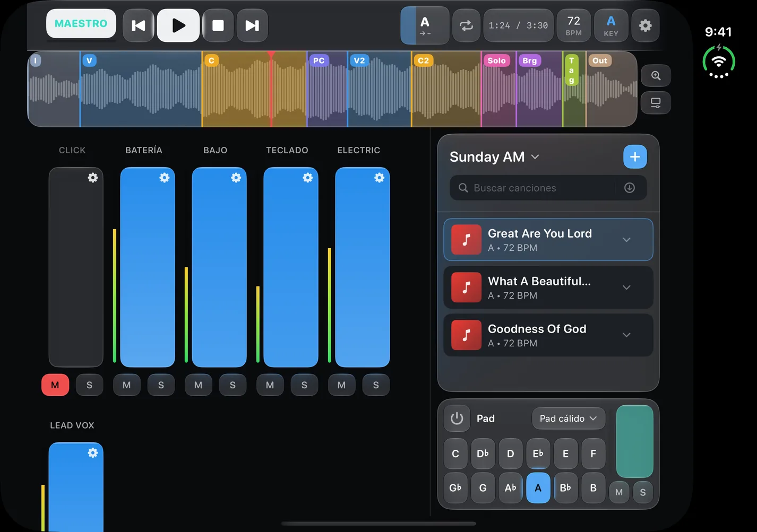Open BATERÍA track settings gear
The height and width of the screenshot is (532, 757).
pos(165,178)
